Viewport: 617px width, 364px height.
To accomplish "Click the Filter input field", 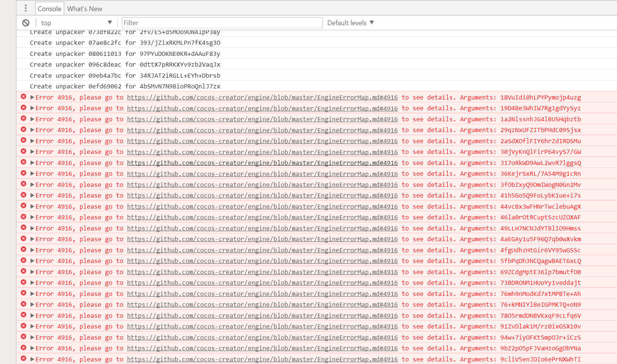I will click(x=222, y=23).
